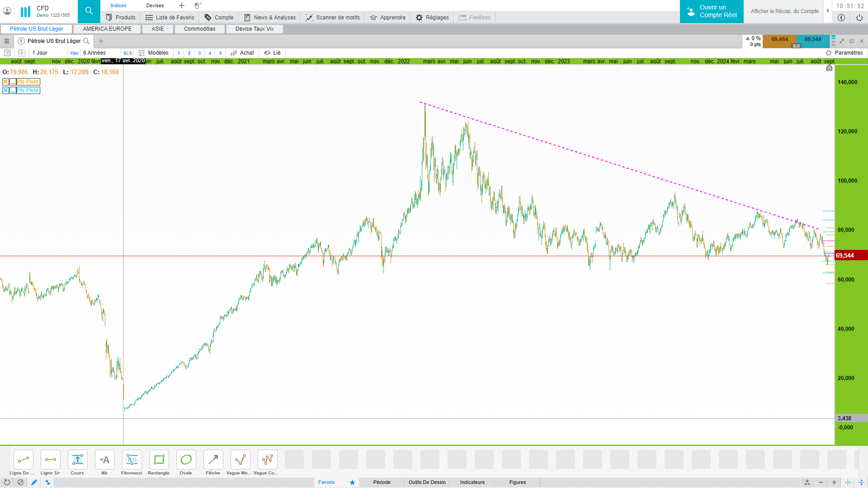The height and width of the screenshot is (488, 868).
Task: Switch to the Commodities tab
Action: [x=199, y=29]
